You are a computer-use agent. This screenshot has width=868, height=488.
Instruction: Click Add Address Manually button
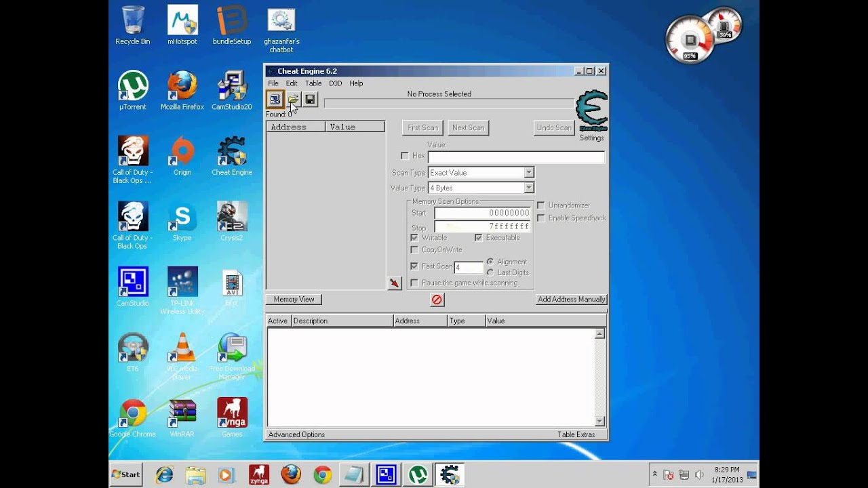tap(571, 300)
